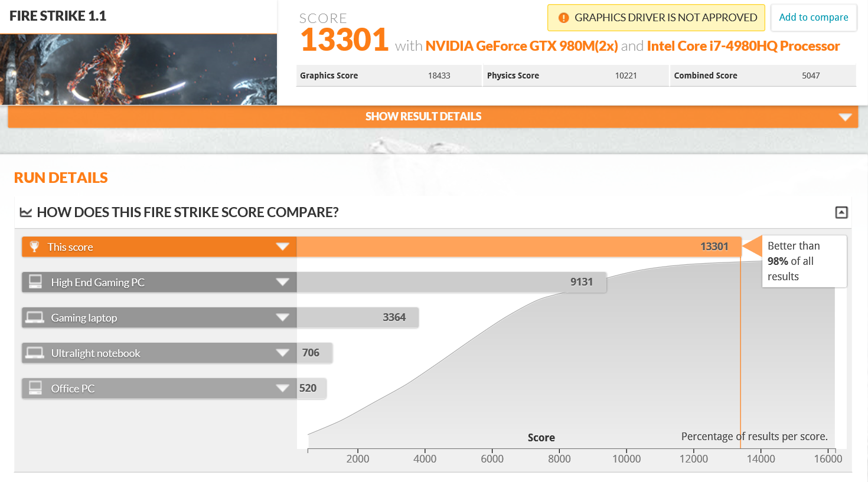Click the Physics Score label
The width and height of the screenshot is (868, 482).
coord(513,76)
